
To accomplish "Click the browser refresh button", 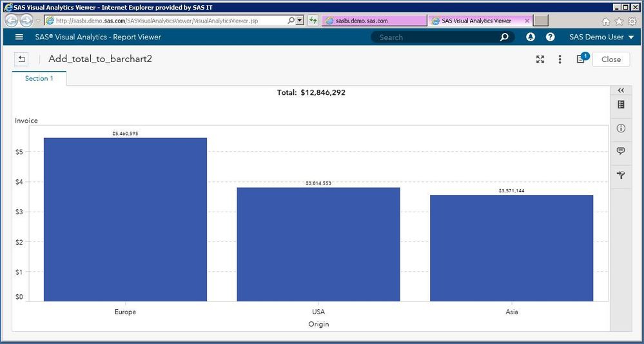I will (x=313, y=20).
